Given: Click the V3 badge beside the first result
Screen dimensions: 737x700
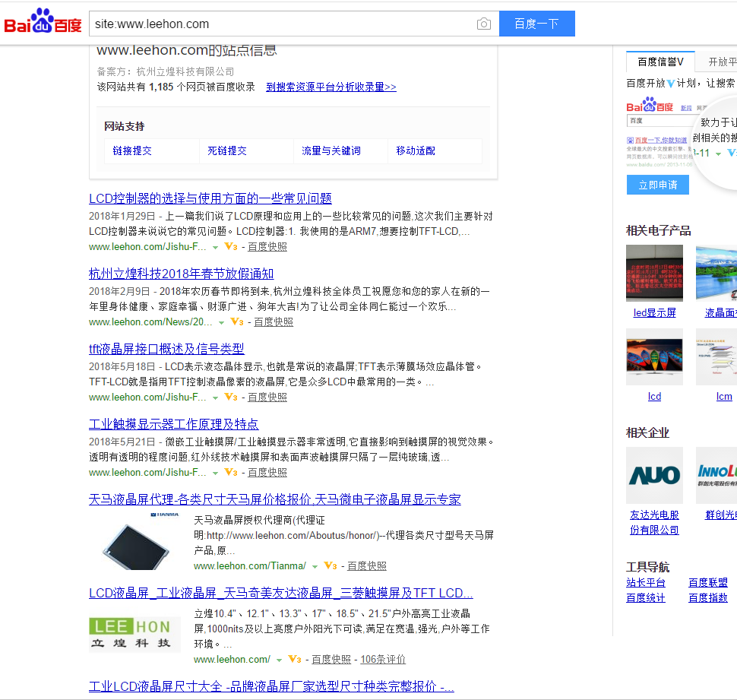Looking at the screenshot, I should [x=230, y=246].
